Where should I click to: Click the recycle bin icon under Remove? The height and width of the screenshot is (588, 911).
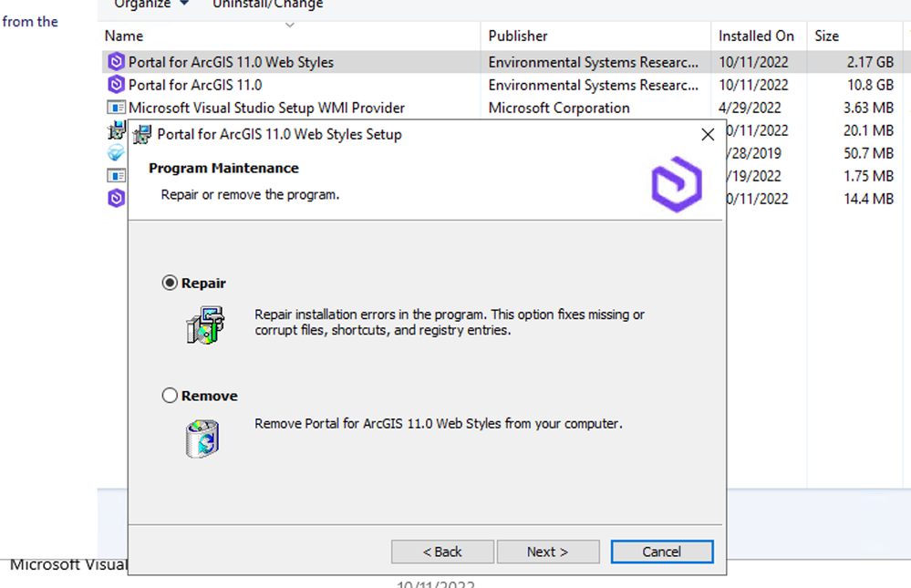(x=202, y=438)
